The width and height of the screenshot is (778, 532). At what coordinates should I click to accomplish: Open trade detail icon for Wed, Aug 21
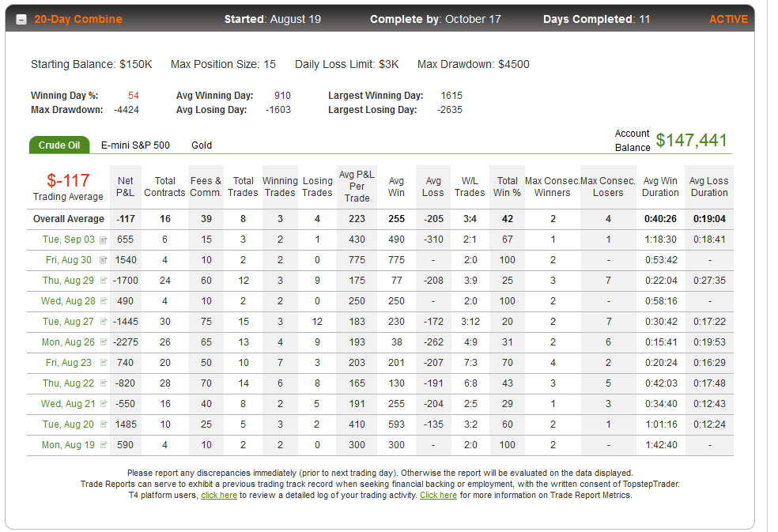104,403
